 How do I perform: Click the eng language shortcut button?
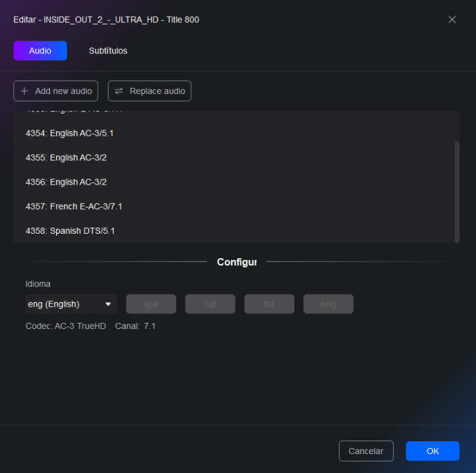point(328,304)
